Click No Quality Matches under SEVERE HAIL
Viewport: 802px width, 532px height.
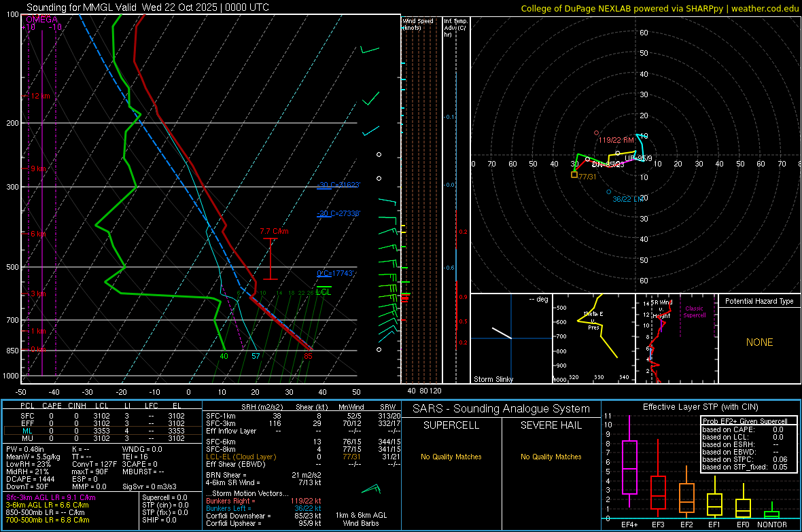click(551, 457)
